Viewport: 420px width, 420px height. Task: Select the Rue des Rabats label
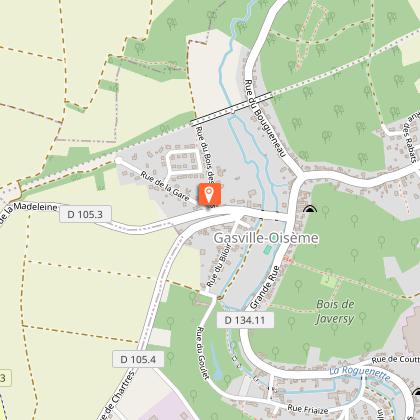pyautogui.click(x=411, y=137)
